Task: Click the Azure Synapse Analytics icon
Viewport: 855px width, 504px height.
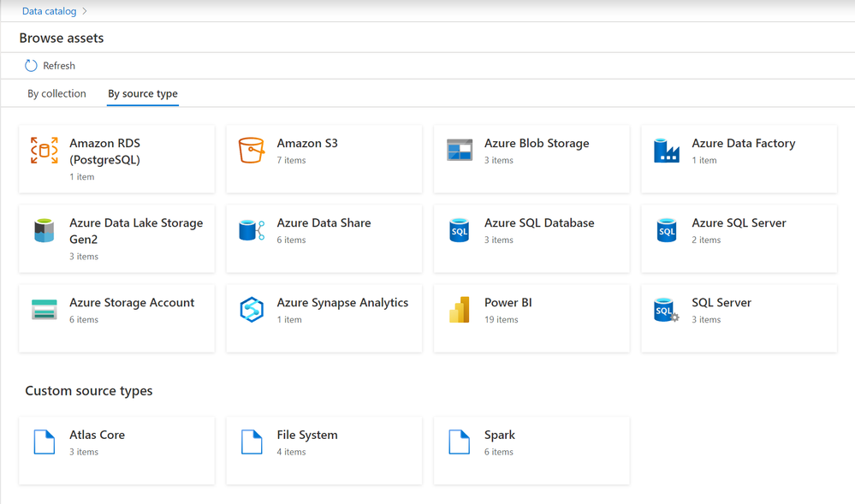Action: point(252,310)
